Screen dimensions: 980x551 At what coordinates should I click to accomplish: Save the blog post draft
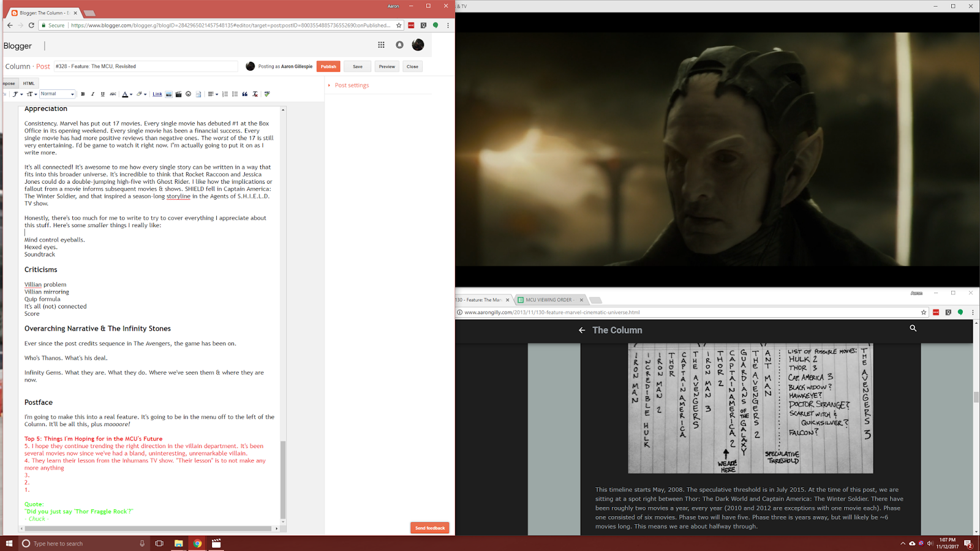(358, 66)
